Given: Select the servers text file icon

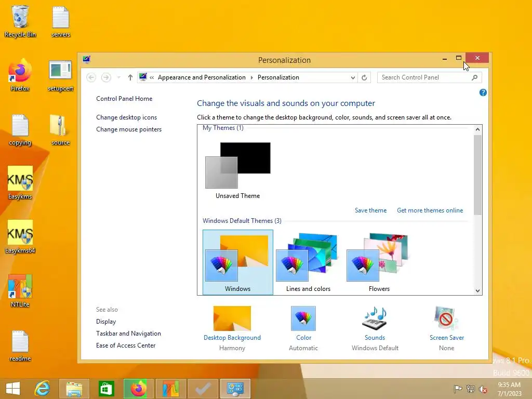Looking at the screenshot, I should [x=61, y=21].
